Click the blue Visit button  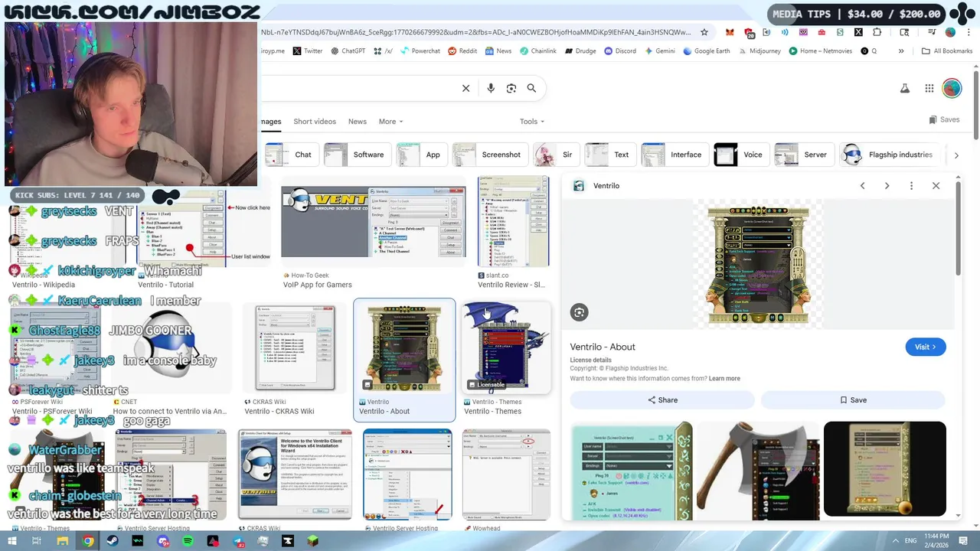tap(926, 347)
